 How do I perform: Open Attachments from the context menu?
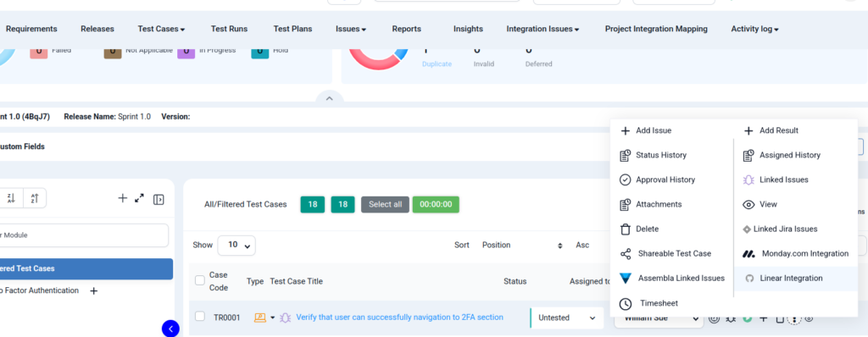(x=650, y=204)
